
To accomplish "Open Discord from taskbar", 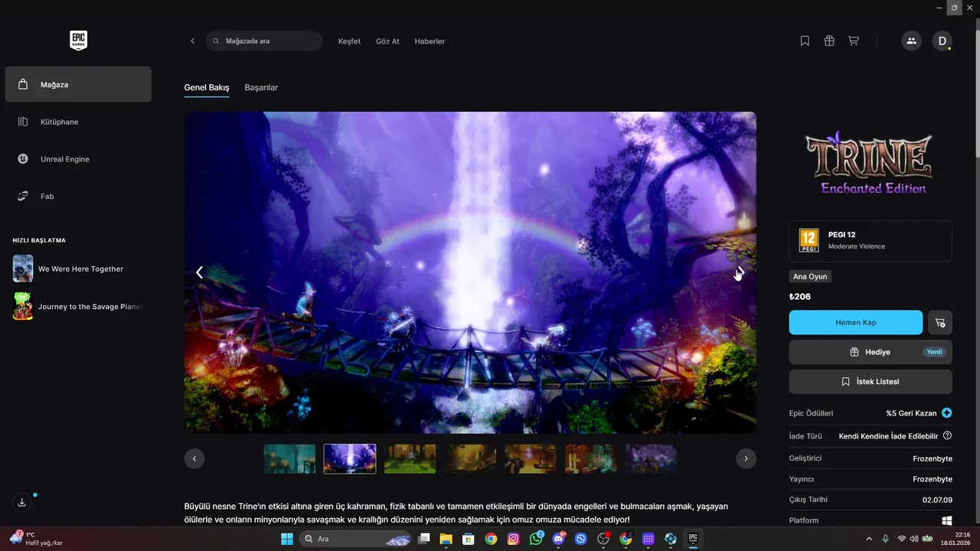I will (x=558, y=539).
